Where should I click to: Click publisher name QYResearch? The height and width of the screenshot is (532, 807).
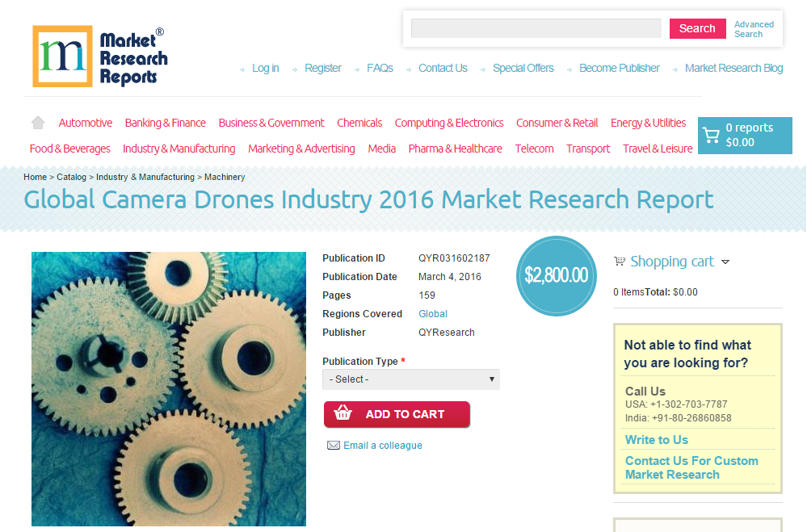click(x=447, y=333)
